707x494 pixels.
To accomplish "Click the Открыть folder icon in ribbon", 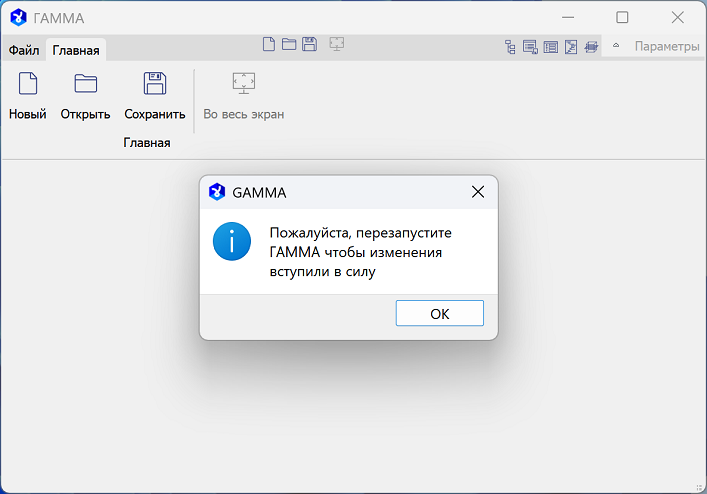I will (85, 85).
